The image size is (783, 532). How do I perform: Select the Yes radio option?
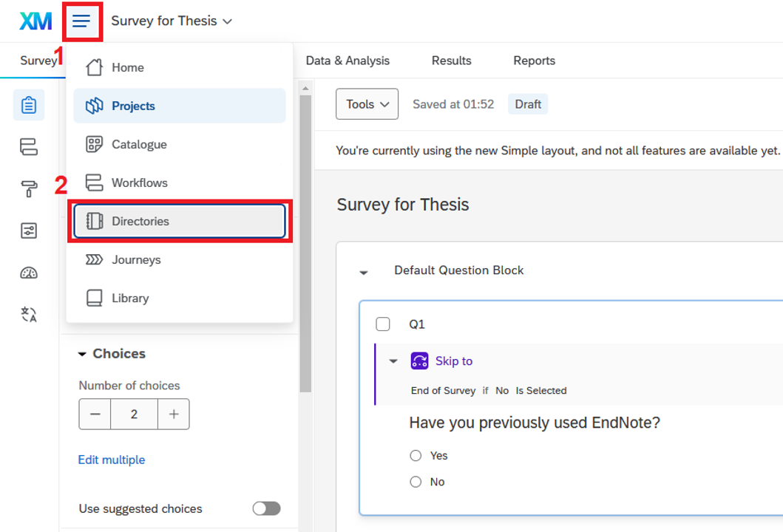coord(416,456)
